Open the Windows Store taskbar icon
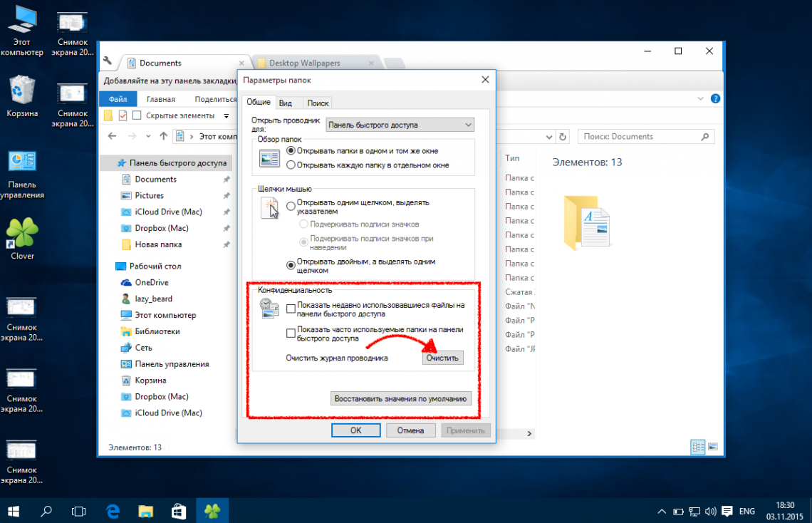Viewport: 812px width, 523px height. pyautogui.click(x=178, y=511)
